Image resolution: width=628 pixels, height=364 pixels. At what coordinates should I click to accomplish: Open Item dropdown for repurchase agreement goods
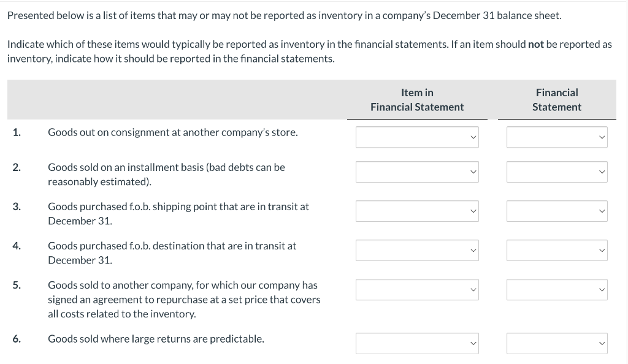tap(417, 289)
